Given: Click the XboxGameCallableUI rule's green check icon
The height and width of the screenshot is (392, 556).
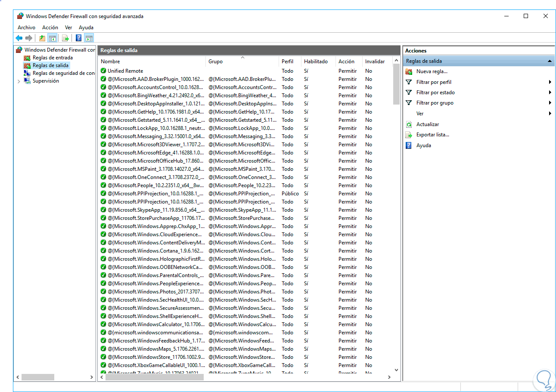Looking at the screenshot, I should click(x=103, y=365).
